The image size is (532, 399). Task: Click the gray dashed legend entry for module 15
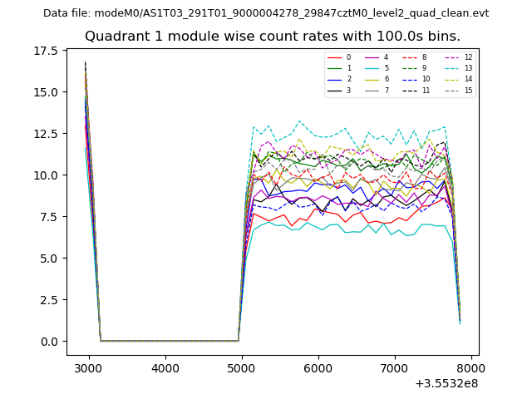[451, 90]
